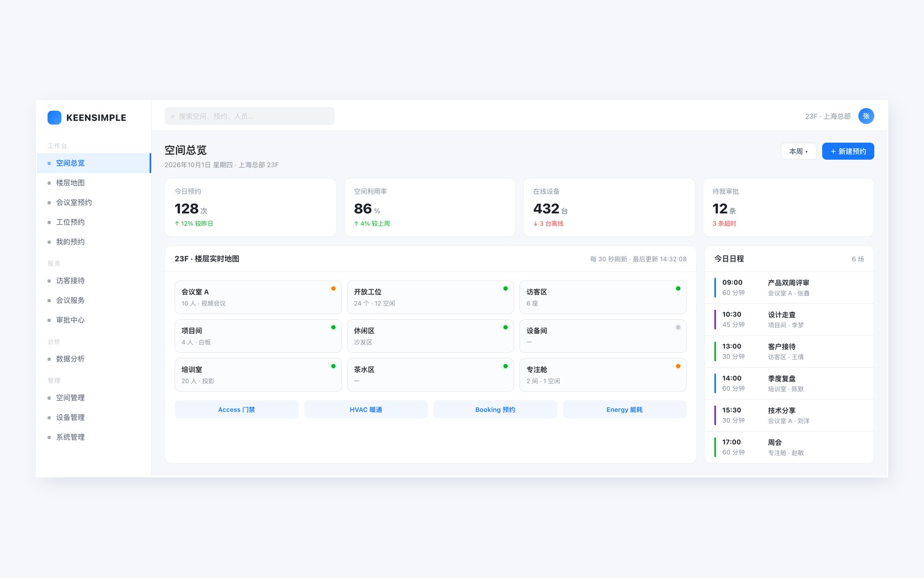Click the 23F · 上海总部 location label
Screen dimensions: 924x578
[828, 116]
